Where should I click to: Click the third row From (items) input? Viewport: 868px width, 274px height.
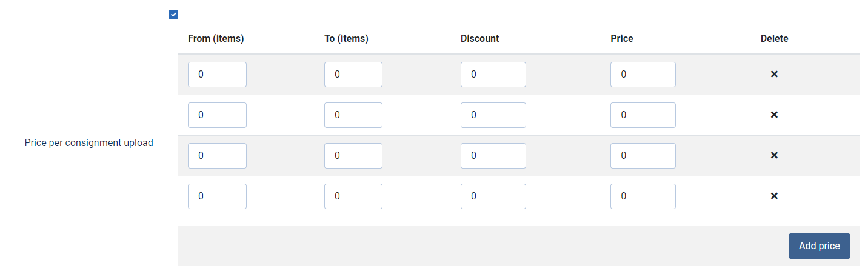[217, 156]
